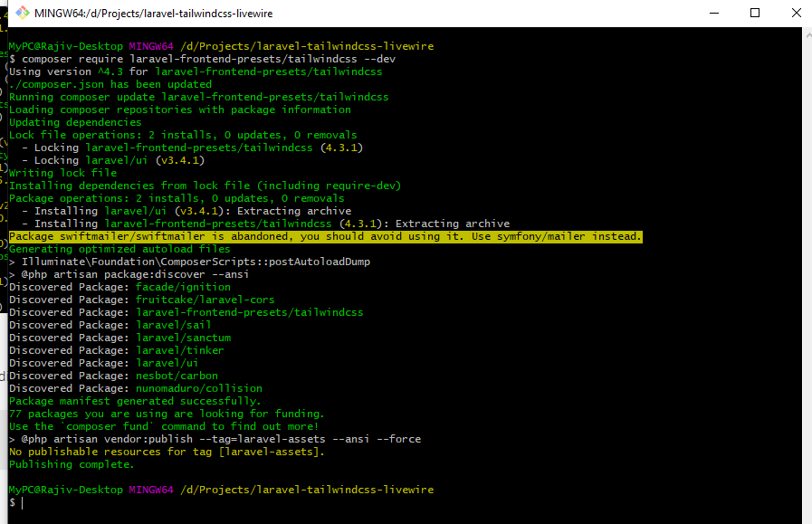Click the empty command prompt cursor
This screenshot has height=524, width=812.
(22, 503)
